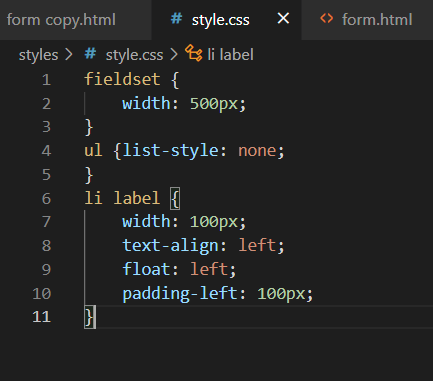This screenshot has width=433, height=381.
Task: Click line number 6 in the gutter
Action: click(46, 199)
